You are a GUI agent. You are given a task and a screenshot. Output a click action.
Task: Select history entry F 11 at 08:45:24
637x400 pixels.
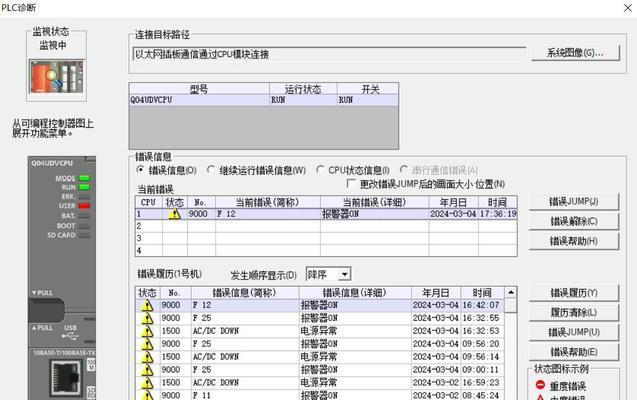coord(320,395)
